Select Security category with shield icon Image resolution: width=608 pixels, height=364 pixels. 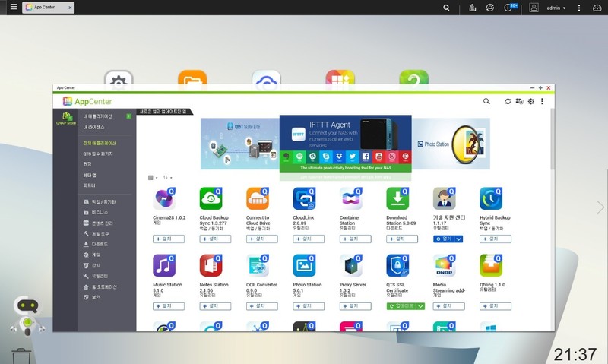pyautogui.click(x=92, y=297)
